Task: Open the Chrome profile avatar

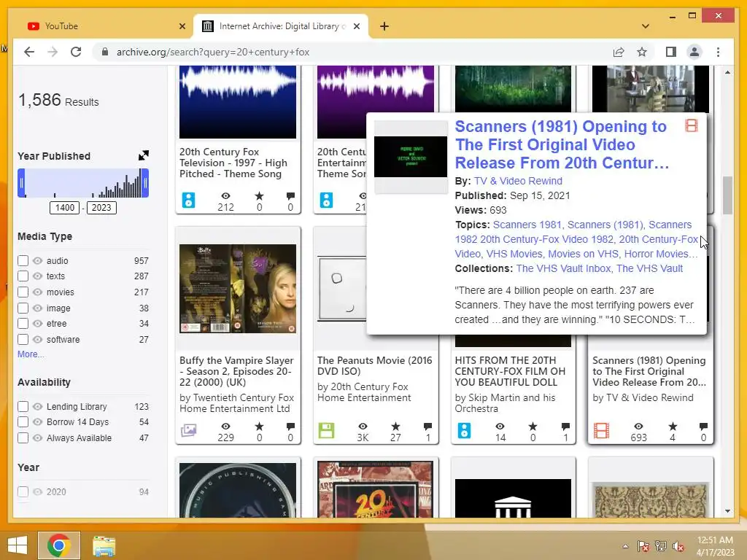Action: coord(694,52)
